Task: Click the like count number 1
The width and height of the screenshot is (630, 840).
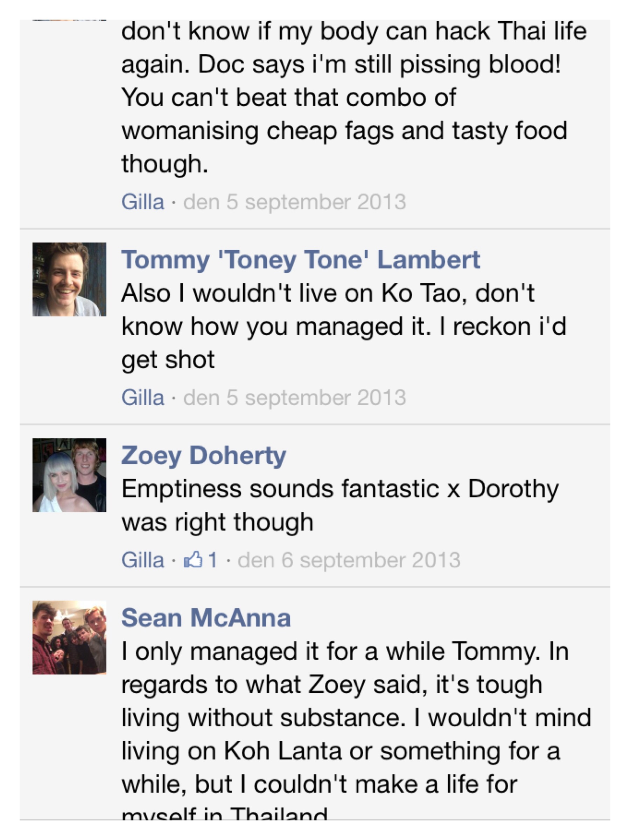Action: (212, 560)
